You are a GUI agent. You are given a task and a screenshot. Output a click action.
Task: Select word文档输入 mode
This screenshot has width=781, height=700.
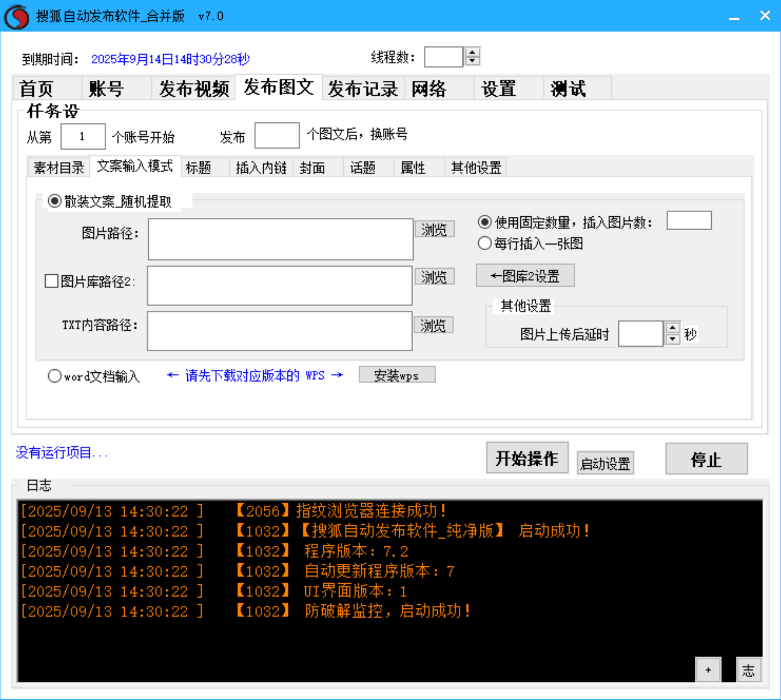point(55,375)
